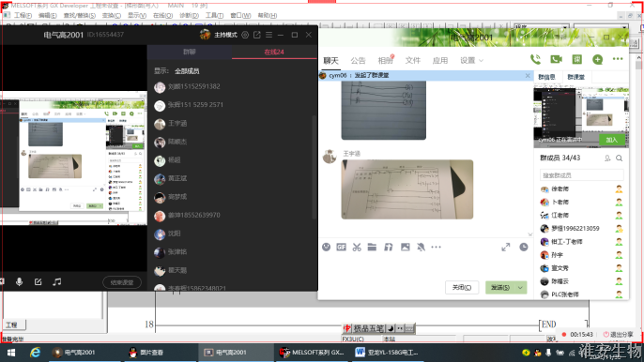Click the 关闭(C) button
Screen dimensions: 644x362
pos(462,287)
